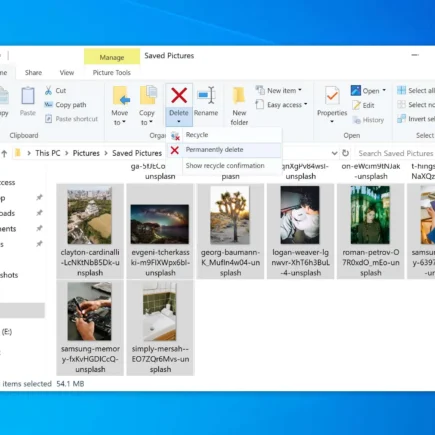Click the Cut scissors icon

tap(49, 90)
